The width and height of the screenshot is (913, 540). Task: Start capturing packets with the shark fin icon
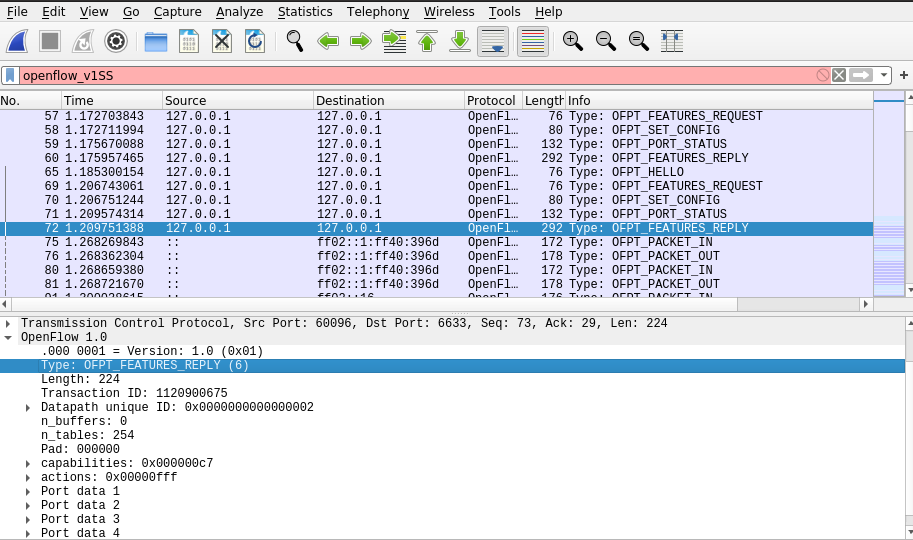17,41
